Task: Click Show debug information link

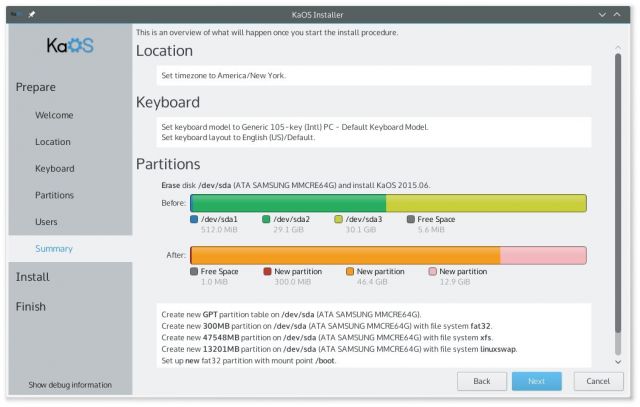Action: click(x=70, y=385)
